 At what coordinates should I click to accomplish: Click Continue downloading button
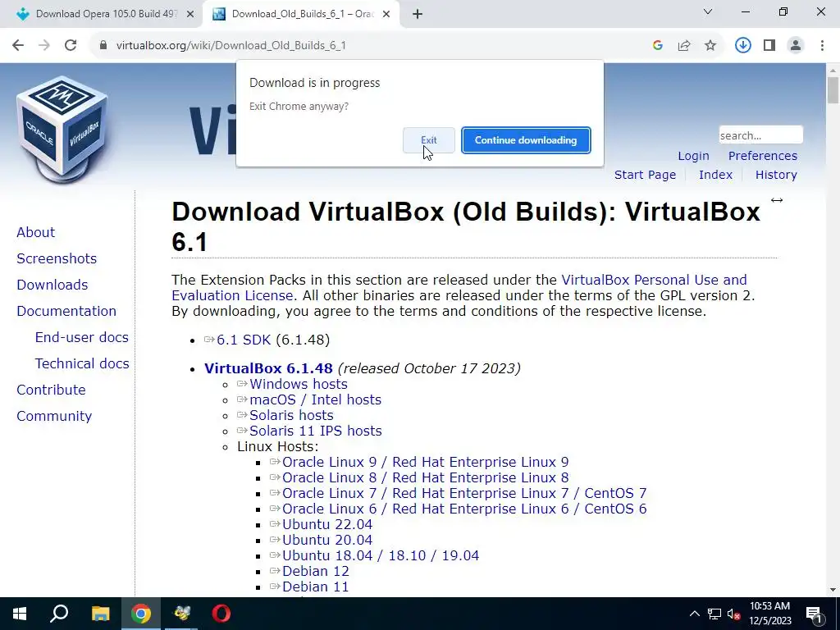pyautogui.click(x=526, y=140)
